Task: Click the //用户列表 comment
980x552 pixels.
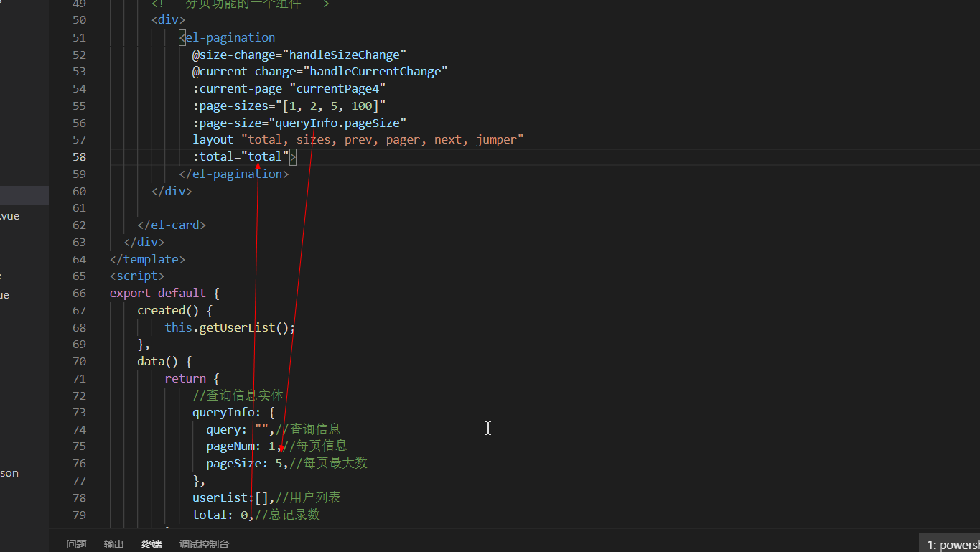Action: tap(309, 497)
